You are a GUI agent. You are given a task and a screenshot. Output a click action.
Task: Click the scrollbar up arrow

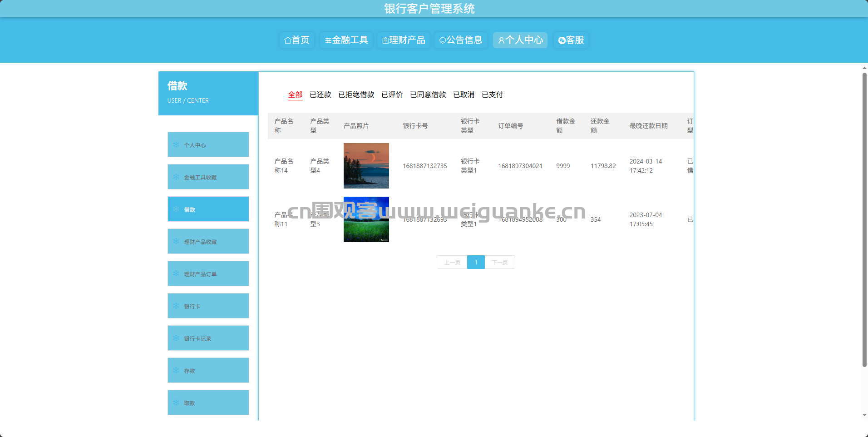click(864, 68)
